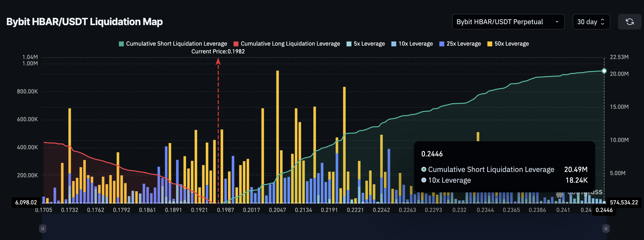Viewport: 644px width, 240px height.
Task: Click the highlighted 0.2446 x-axis label
Action: point(604,210)
